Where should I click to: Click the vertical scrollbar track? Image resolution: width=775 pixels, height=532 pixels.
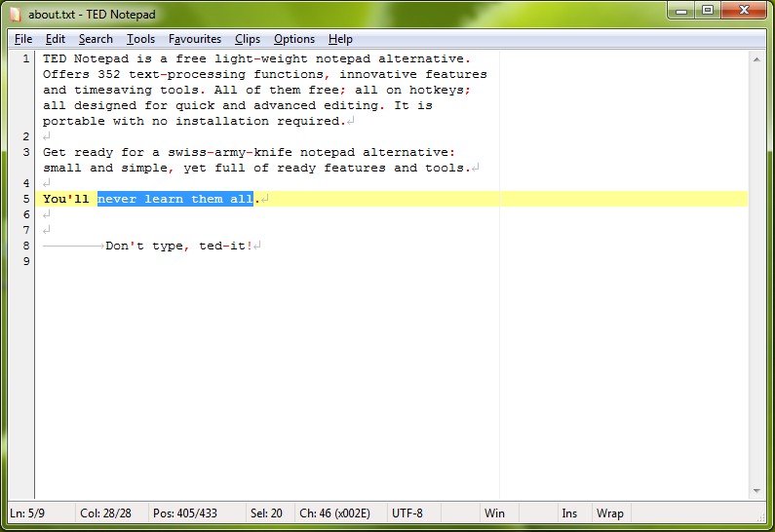(x=756, y=273)
